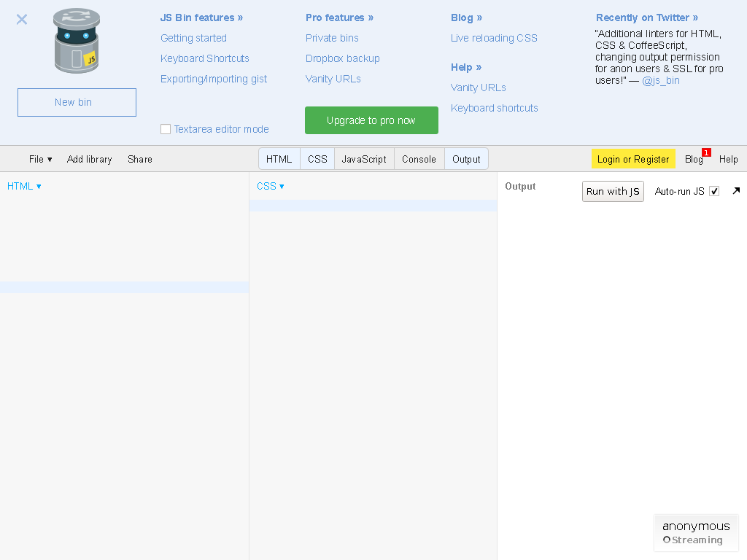747x560 pixels.
Task: Open the Live reloading CSS link
Action: [494, 38]
